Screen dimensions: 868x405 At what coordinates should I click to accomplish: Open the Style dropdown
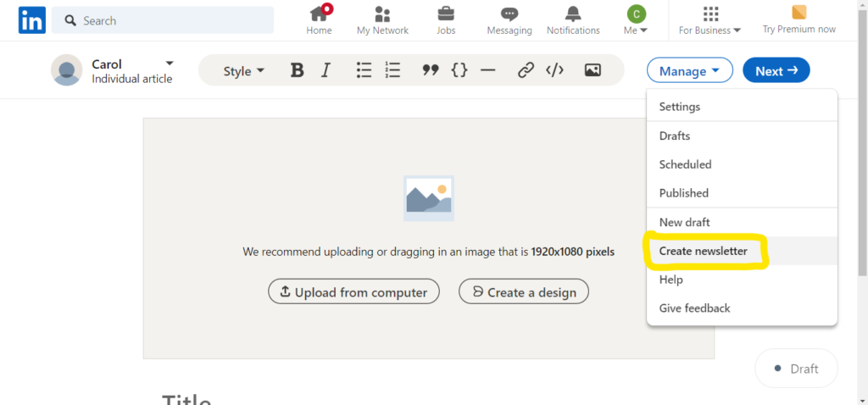pos(244,71)
